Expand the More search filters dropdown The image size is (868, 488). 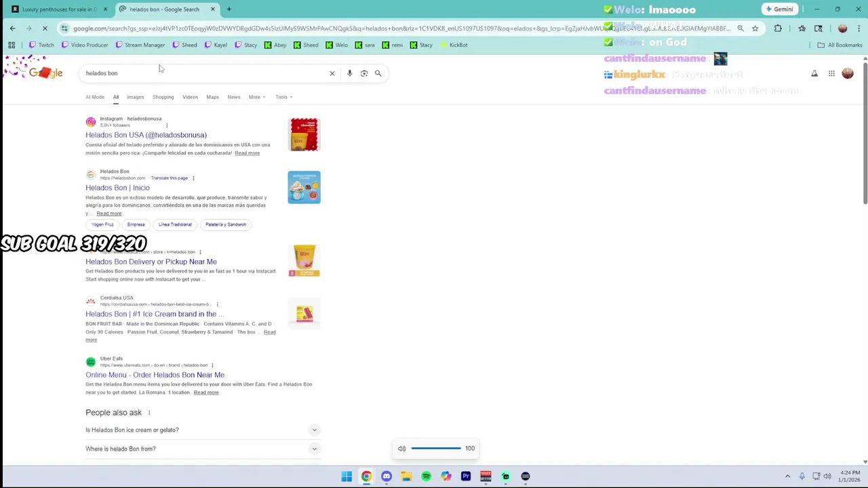256,97
